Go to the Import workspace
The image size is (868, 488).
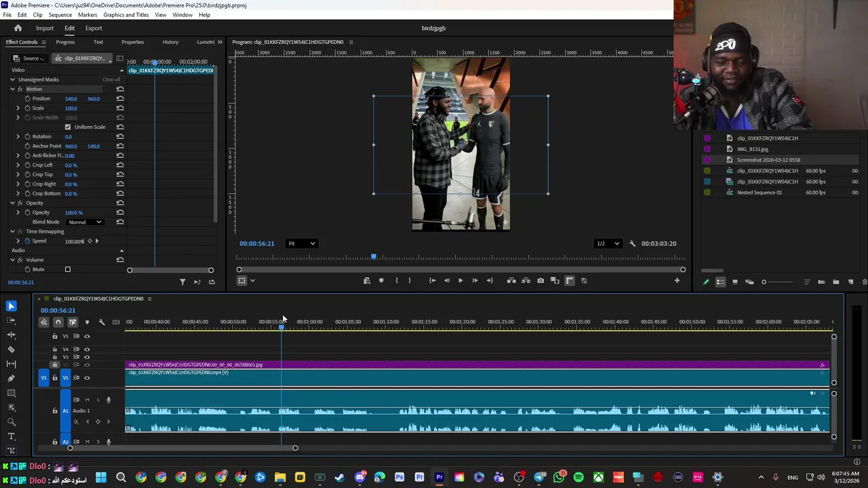click(x=45, y=28)
